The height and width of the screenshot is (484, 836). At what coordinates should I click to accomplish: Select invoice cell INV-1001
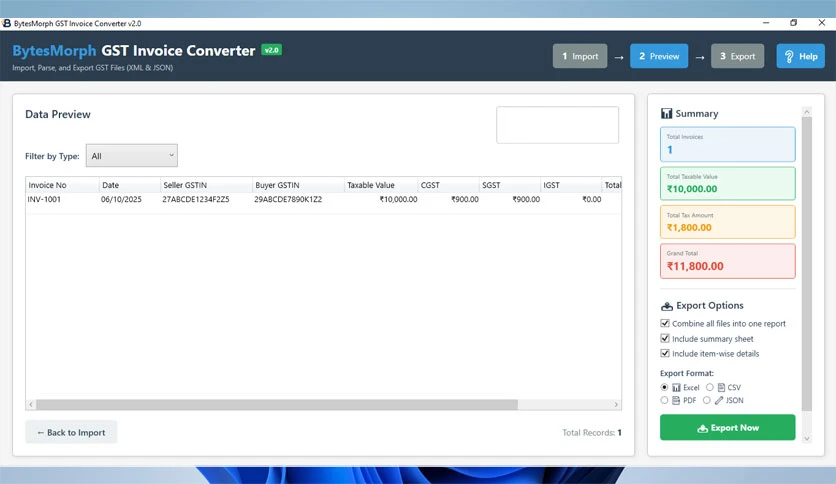pos(44,199)
